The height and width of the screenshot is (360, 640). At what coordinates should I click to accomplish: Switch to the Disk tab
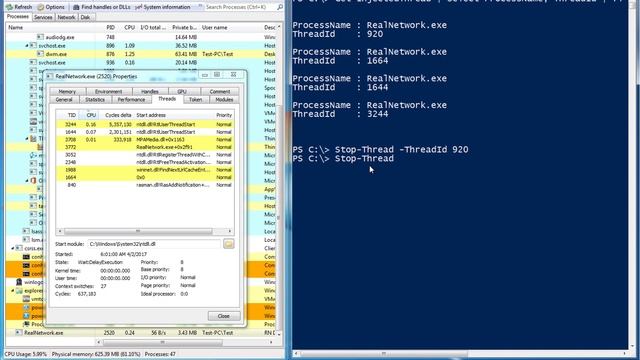click(85, 17)
